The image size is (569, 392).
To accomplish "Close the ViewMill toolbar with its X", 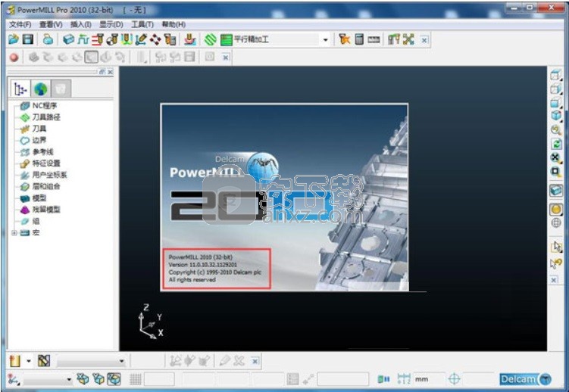I will [225, 58].
